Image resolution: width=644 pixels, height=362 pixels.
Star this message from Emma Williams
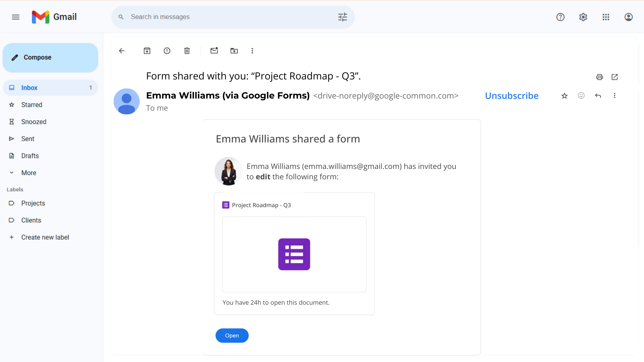(564, 96)
